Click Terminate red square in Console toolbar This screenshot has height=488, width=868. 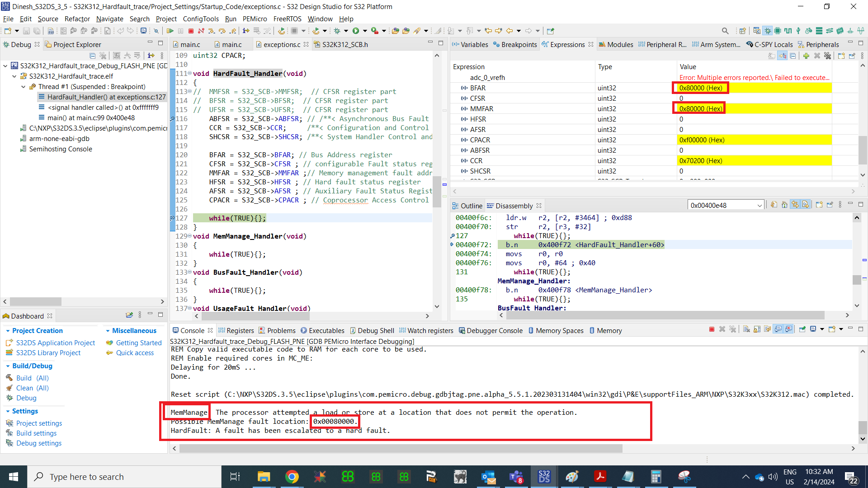(x=712, y=329)
